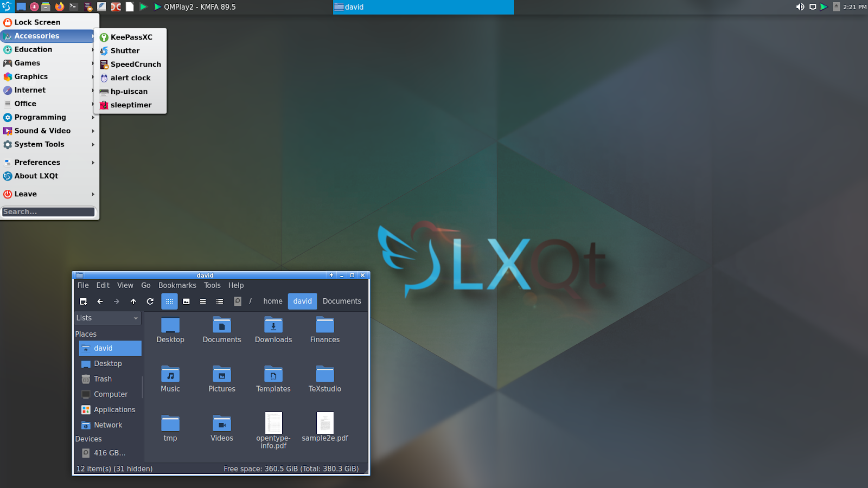The height and width of the screenshot is (488, 868).
Task: Go up to the parent folder
Action: [x=133, y=301]
